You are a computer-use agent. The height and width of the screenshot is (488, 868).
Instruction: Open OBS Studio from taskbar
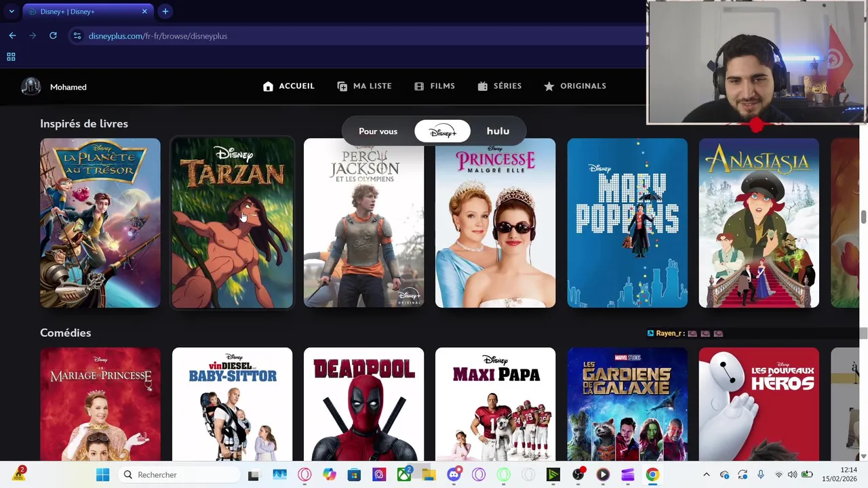click(x=578, y=475)
